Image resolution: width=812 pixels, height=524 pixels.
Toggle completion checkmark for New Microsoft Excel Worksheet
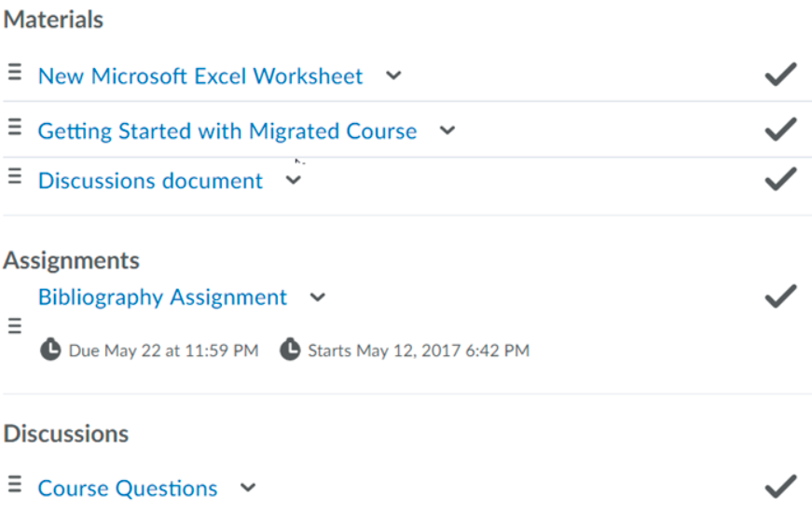781,74
